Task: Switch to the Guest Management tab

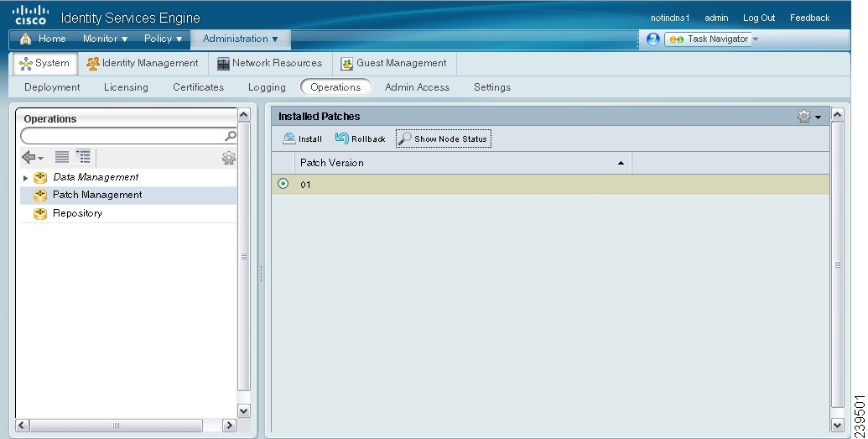Action: point(393,63)
